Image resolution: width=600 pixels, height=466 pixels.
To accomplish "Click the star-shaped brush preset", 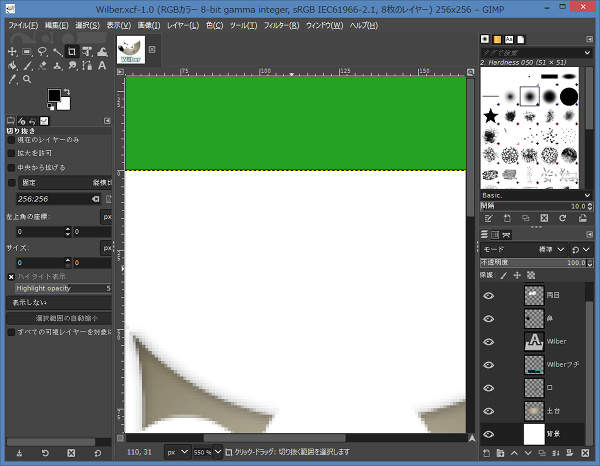I will tap(491, 117).
